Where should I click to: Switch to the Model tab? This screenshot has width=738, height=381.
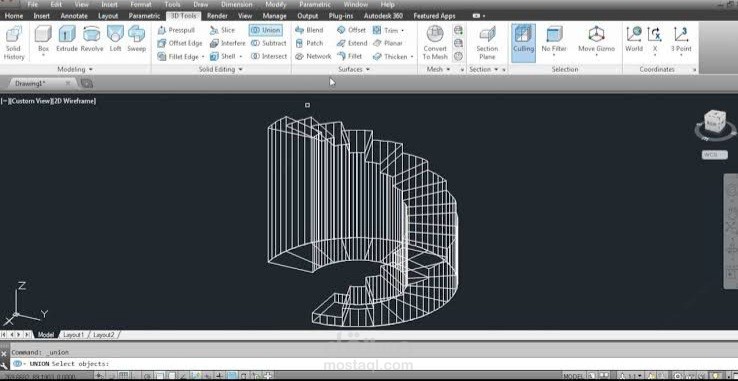click(46, 335)
